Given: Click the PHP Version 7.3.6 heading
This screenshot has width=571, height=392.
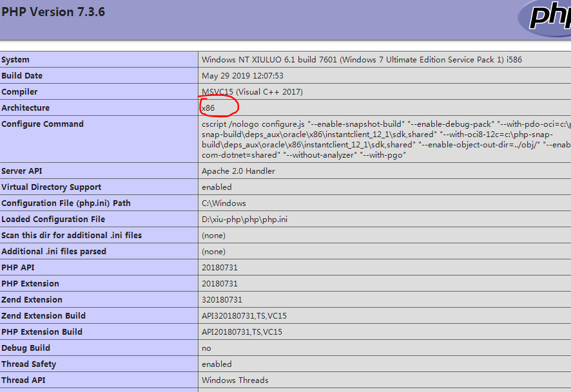Looking at the screenshot, I should tap(53, 12).
